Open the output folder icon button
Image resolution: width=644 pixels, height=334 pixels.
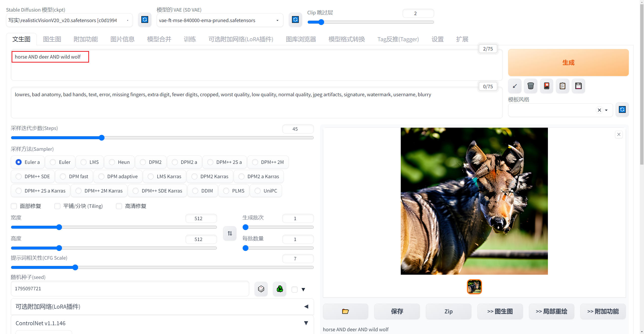[345, 311]
